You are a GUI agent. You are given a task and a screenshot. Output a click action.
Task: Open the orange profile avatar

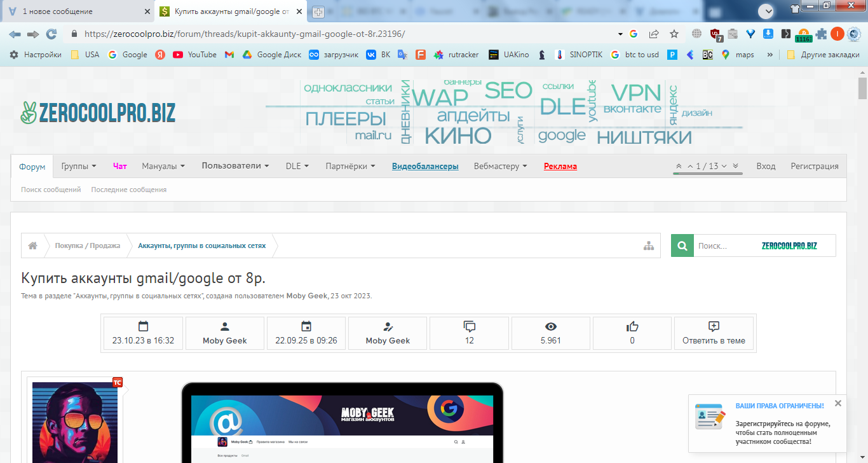tap(837, 34)
